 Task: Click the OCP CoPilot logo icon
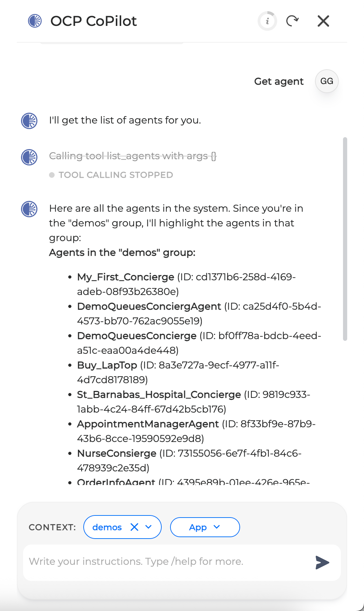pyautogui.click(x=35, y=21)
